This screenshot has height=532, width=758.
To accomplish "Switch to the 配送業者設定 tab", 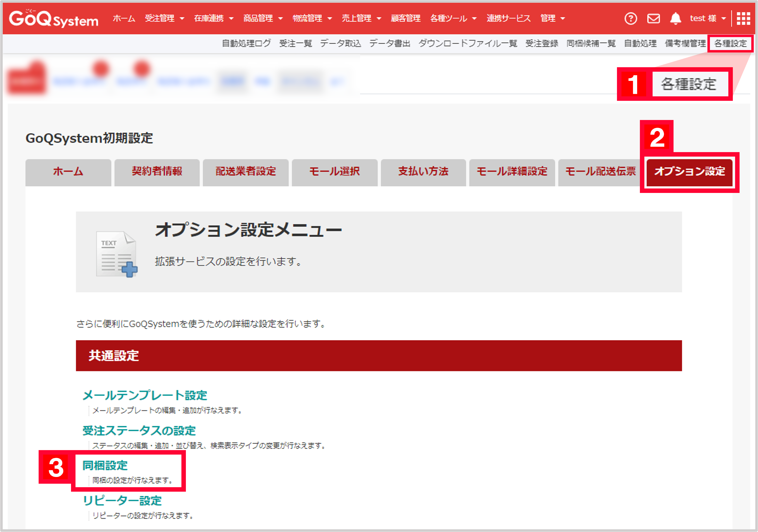I will pos(246,172).
